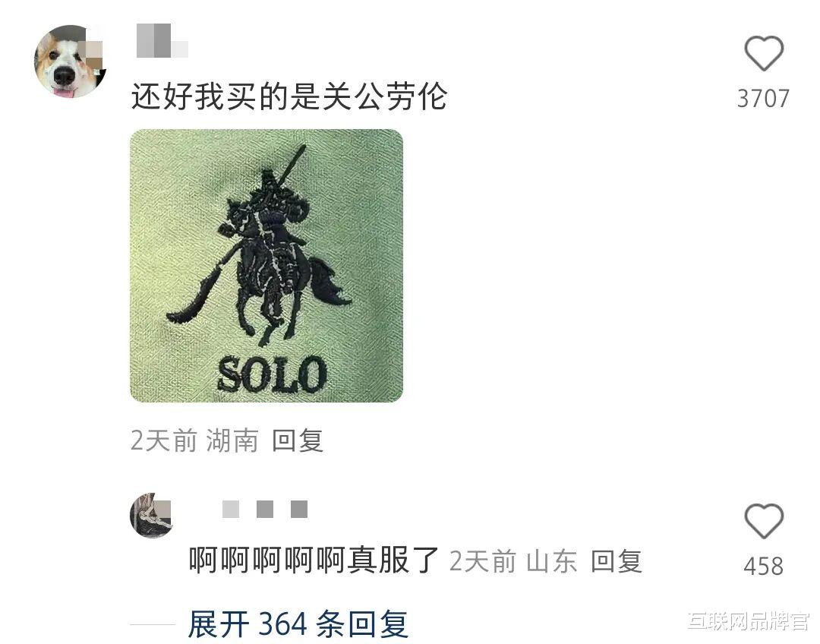
Task: Tap the 458 like count
Action: (764, 566)
